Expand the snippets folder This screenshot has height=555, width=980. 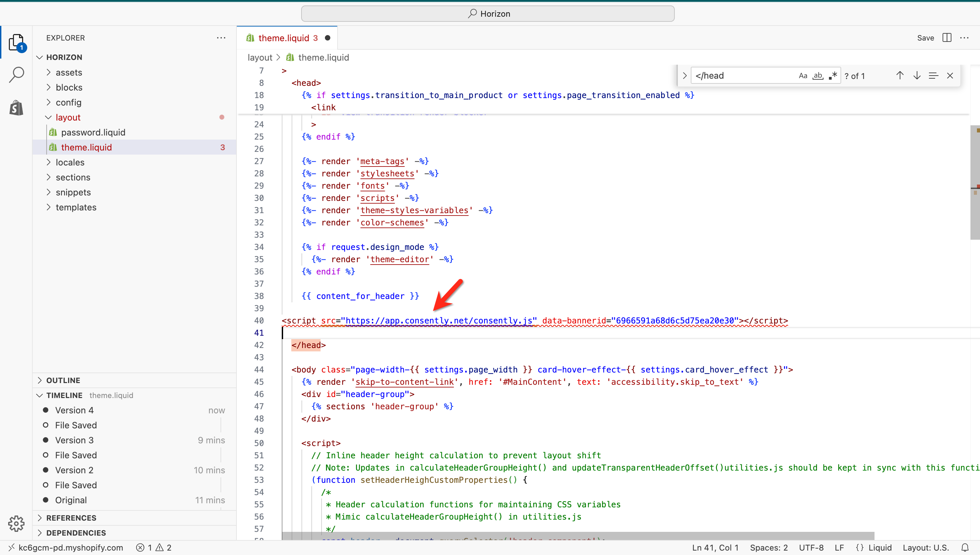point(73,192)
